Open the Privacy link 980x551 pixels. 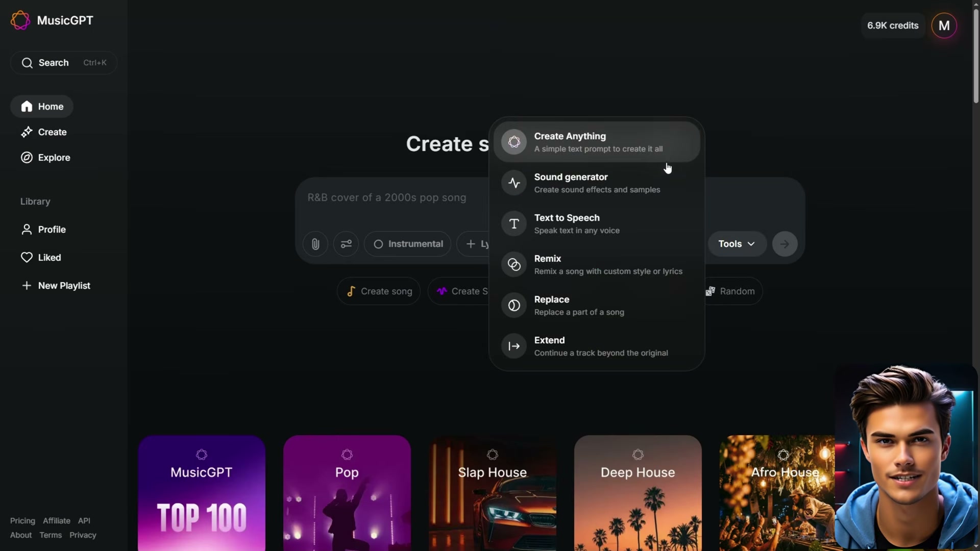pyautogui.click(x=83, y=535)
